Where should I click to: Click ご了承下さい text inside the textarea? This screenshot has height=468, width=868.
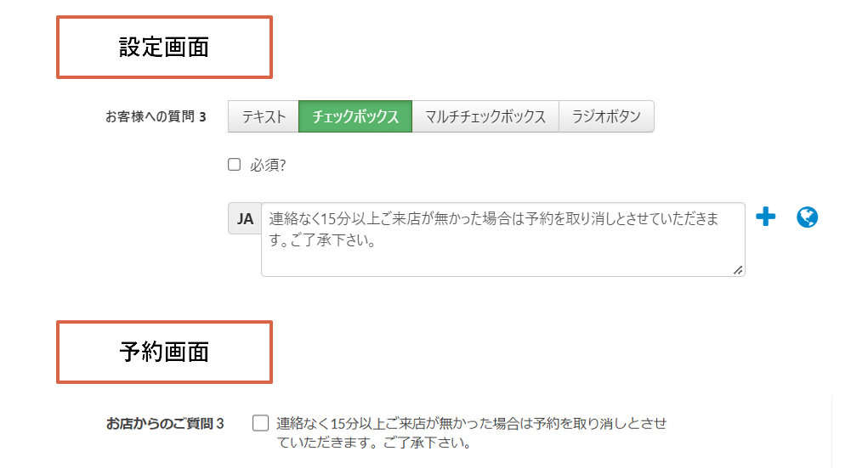(x=332, y=240)
